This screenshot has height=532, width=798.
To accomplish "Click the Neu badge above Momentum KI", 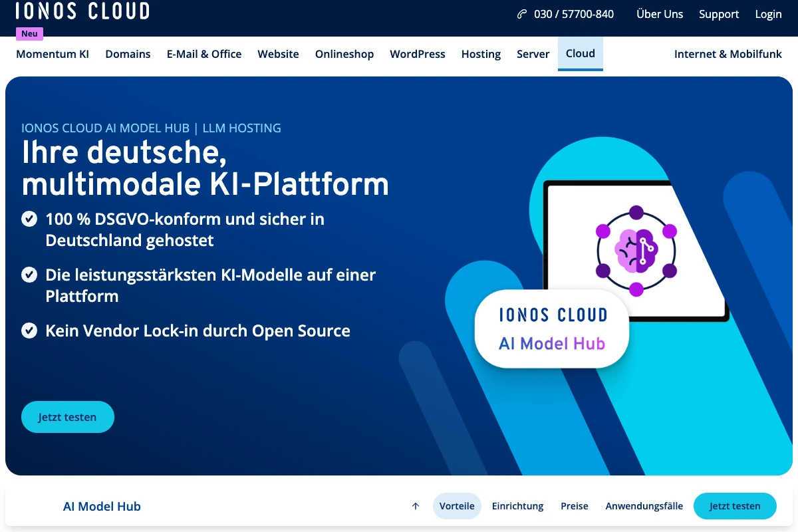I will 29,34.
